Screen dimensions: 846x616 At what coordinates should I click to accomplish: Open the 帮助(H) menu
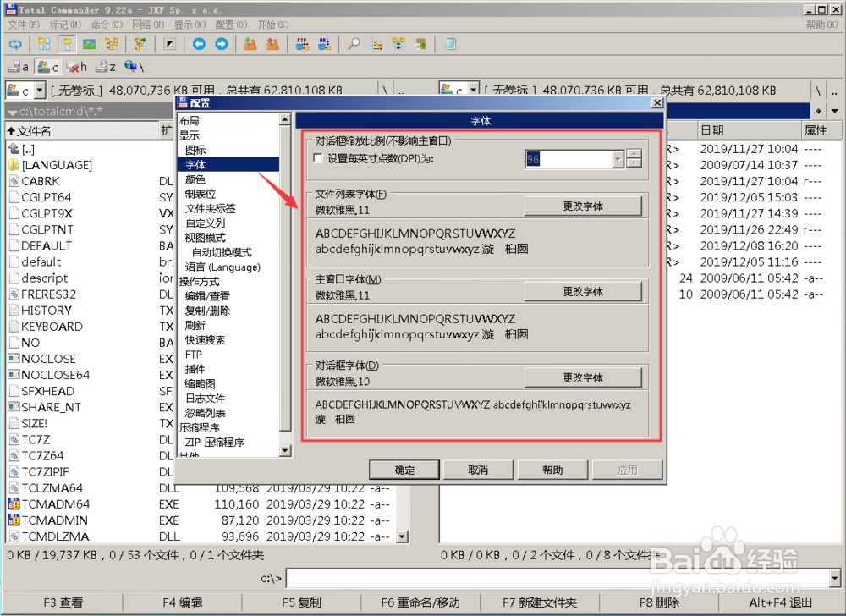(822, 25)
